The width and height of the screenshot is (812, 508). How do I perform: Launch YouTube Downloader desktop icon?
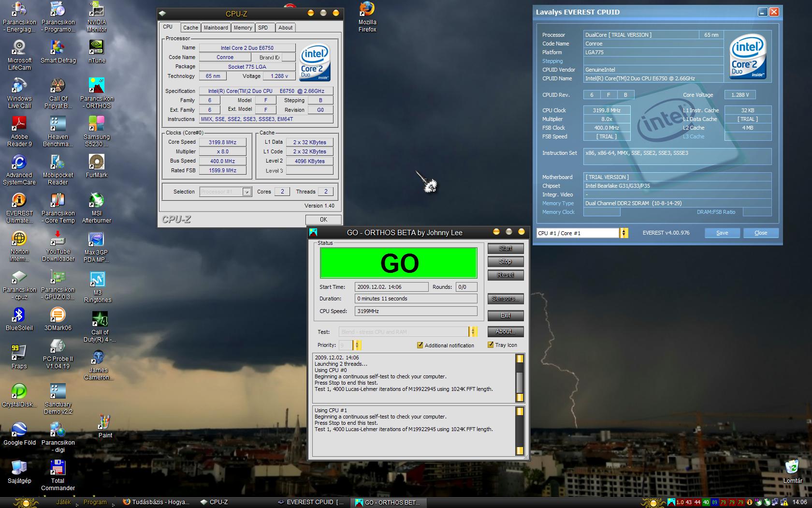pos(58,246)
